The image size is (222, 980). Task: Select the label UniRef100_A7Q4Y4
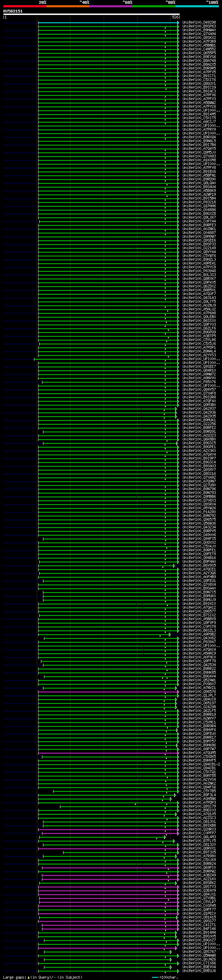[199, 454]
